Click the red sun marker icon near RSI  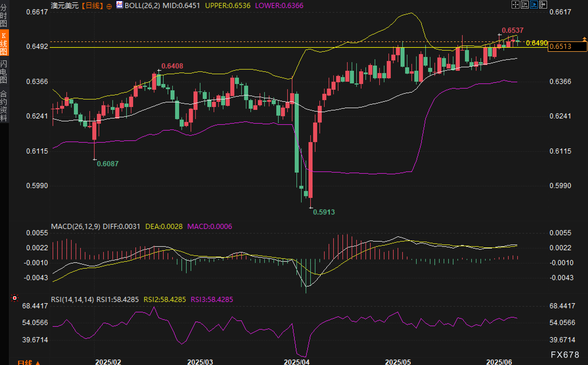tap(14, 298)
